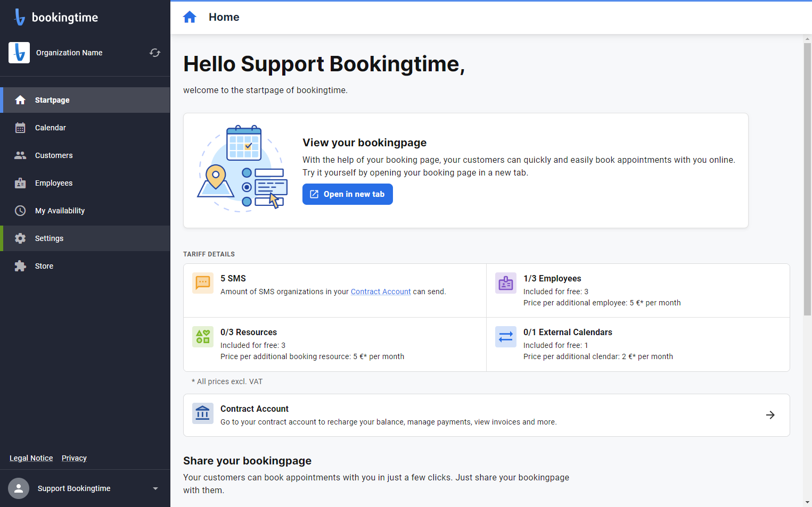812x507 pixels.
Task: Click the Contract Account card title
Action: pyautogui.click(x=255, y=409)
